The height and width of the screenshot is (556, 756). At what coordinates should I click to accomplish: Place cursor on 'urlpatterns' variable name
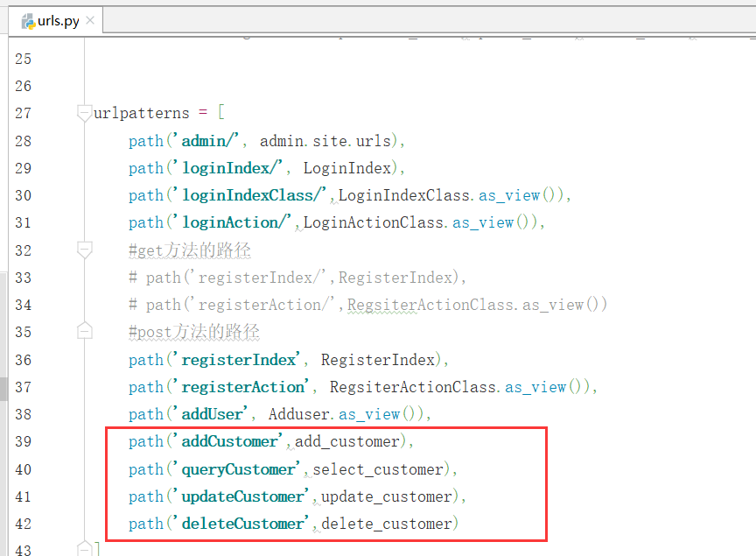(x=141, y=113)
